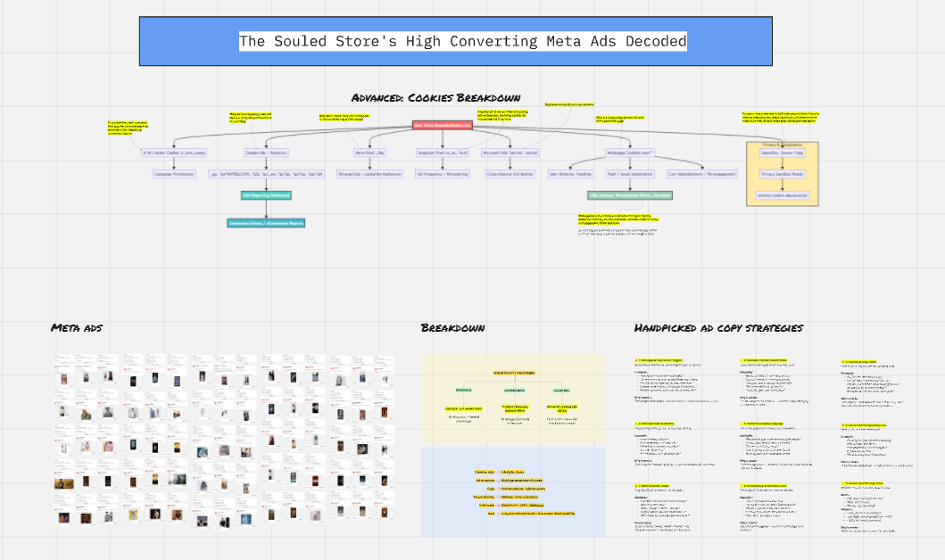945x560 pixels.
Task: Select 'Handpicked ad copy strategies' heading
Action: click(718, 328)
